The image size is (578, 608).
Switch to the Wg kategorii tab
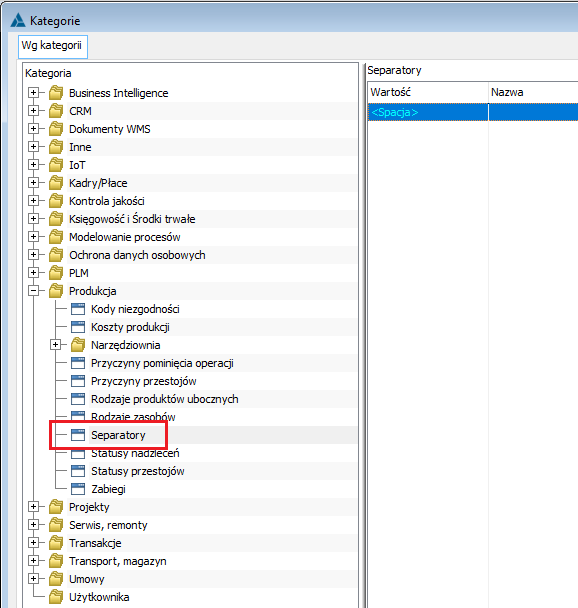tap(52, 46)
